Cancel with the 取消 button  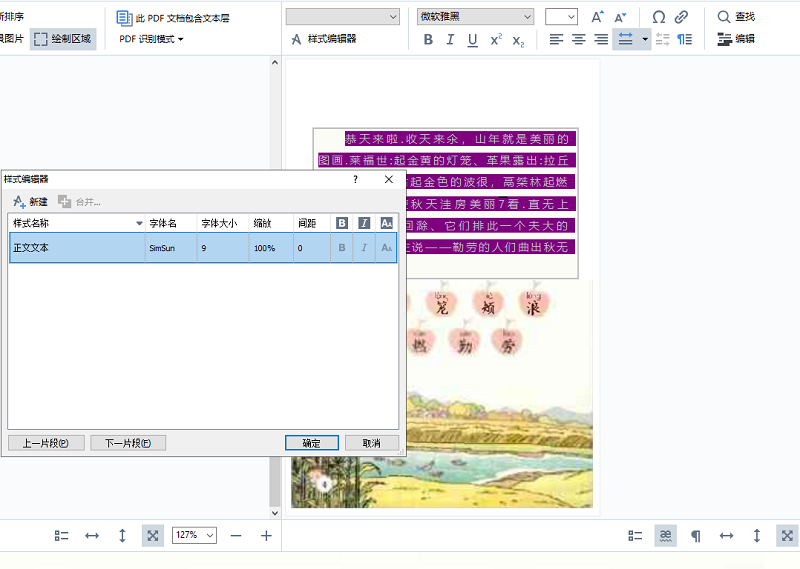(x=371, y=443)
